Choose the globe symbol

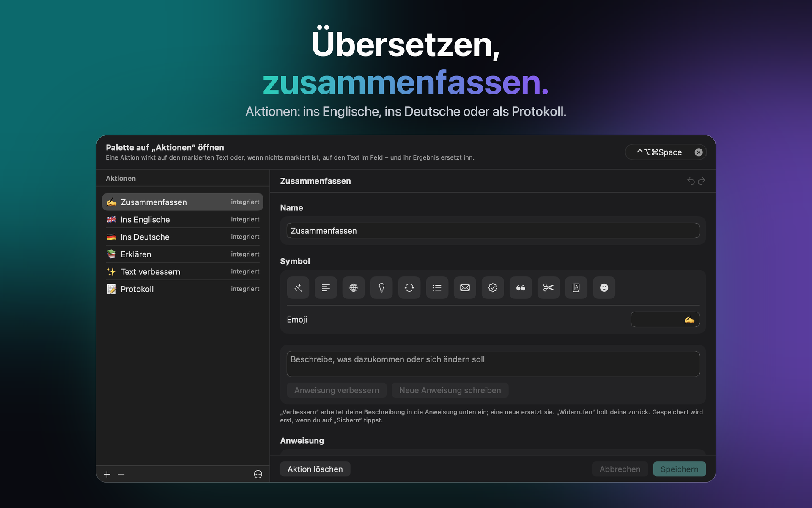pyautogui.click(x=354, y=288)
